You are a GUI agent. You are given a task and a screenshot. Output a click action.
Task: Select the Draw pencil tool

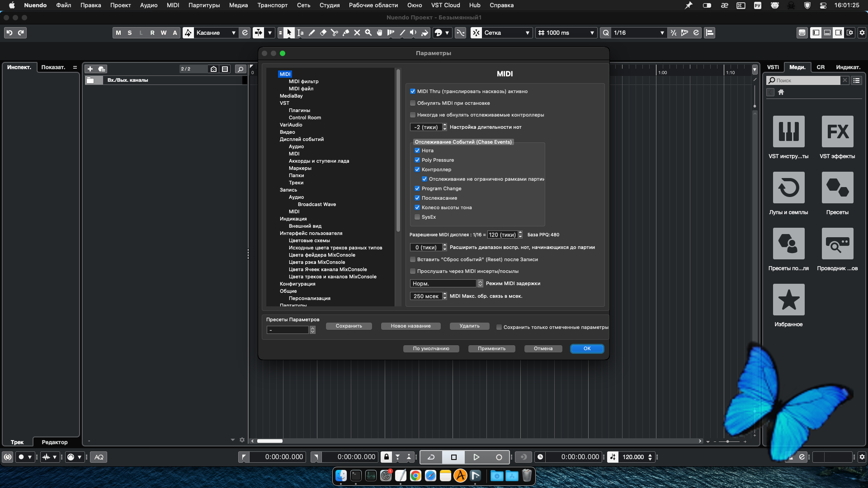click(x=312, y=33)
